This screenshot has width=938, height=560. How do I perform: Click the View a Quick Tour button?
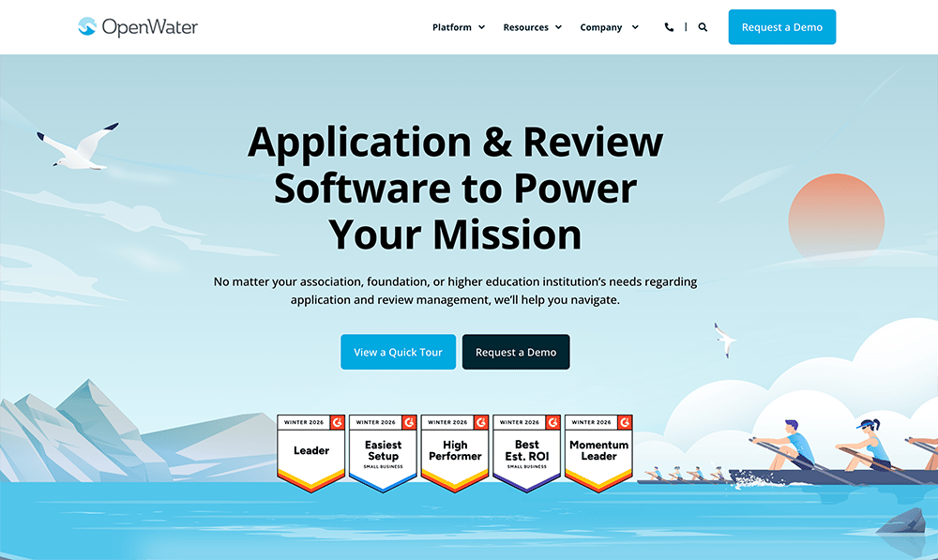tap(398, 352)
